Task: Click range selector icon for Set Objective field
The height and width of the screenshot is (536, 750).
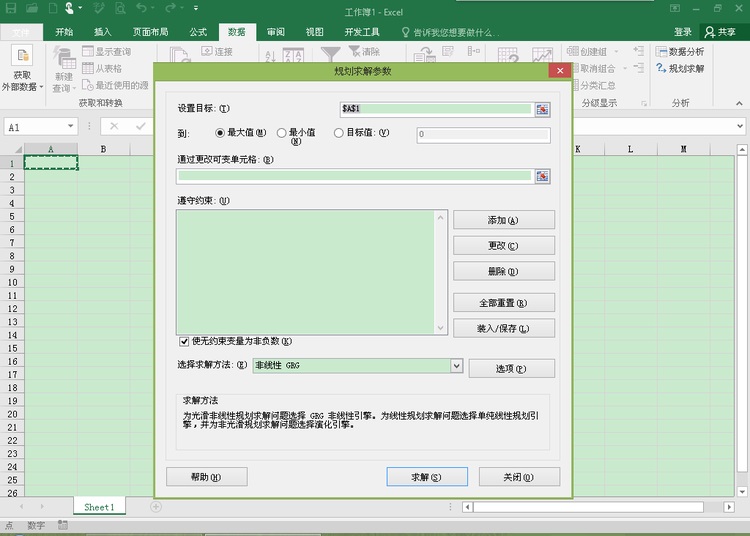Action: tap(542, 109)
